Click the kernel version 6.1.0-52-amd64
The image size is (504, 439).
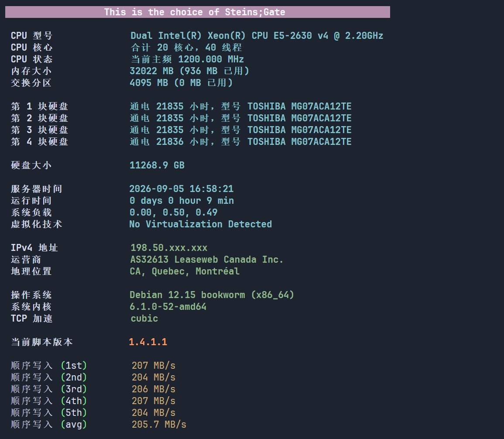(x=168, y=307)
